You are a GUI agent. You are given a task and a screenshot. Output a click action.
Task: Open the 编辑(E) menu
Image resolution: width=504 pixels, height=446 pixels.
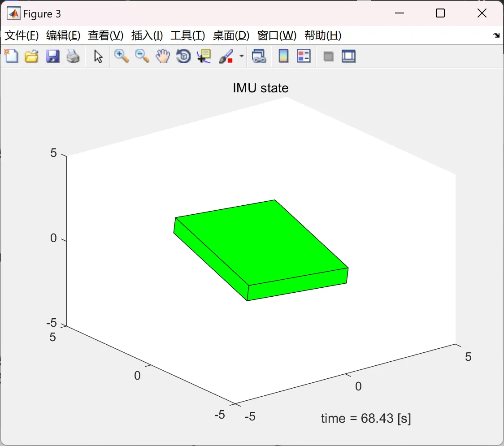point(63,35)
